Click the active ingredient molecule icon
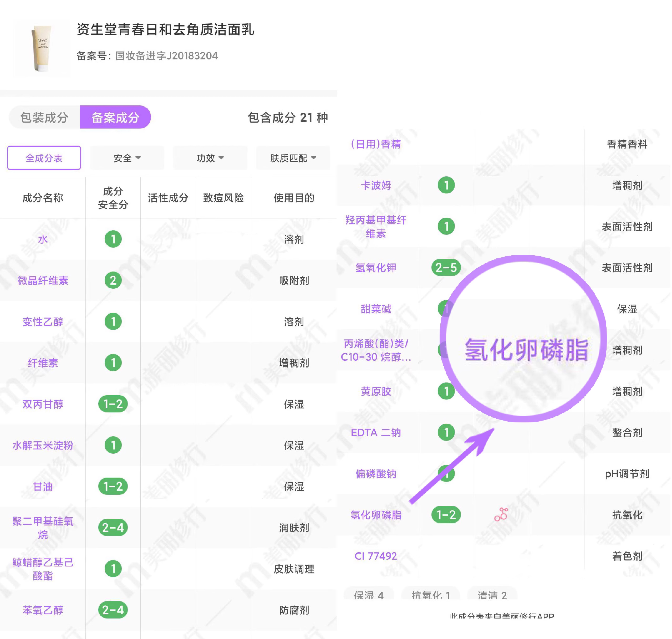The width and height of the screenshot is (672, 639). [x=501, y=514]
